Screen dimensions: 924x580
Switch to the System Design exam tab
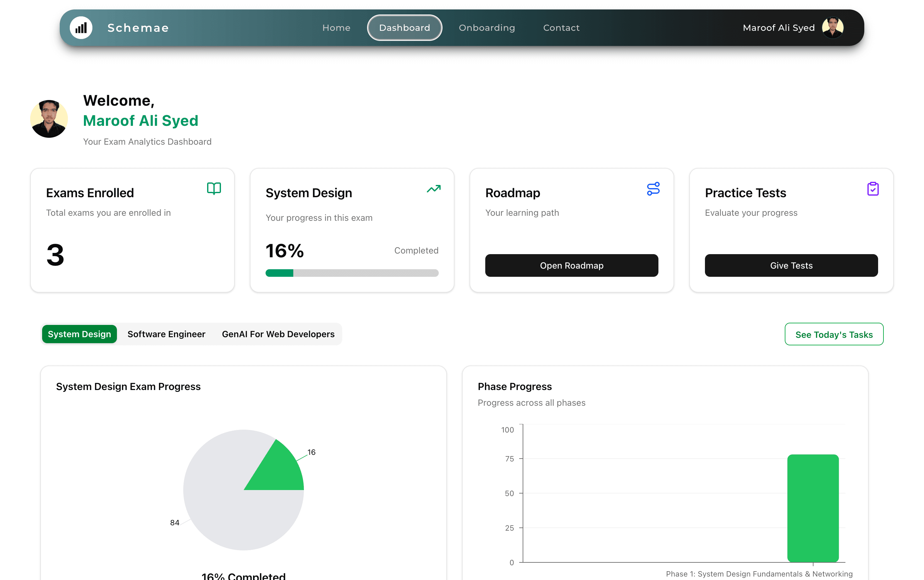(79, 334)
